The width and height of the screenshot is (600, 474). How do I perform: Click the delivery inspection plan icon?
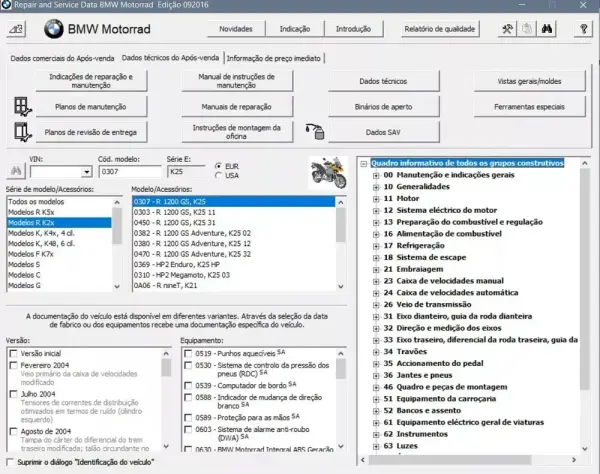[22, 132]
